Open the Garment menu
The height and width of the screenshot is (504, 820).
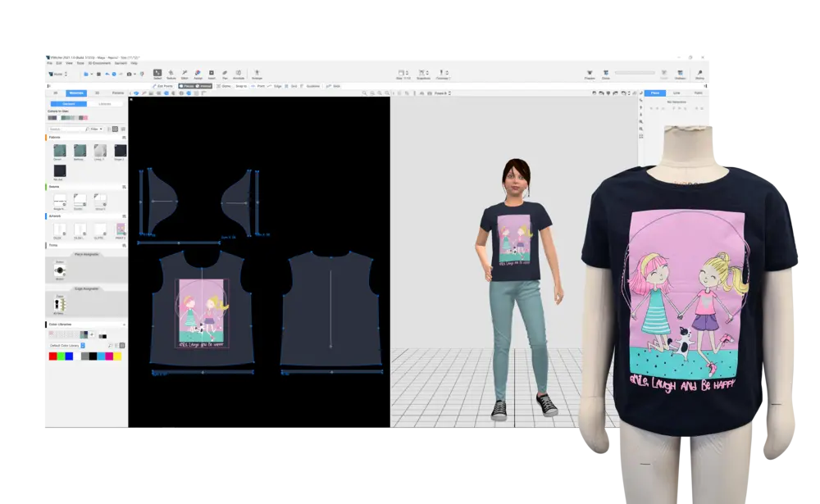tap(120, 63)
